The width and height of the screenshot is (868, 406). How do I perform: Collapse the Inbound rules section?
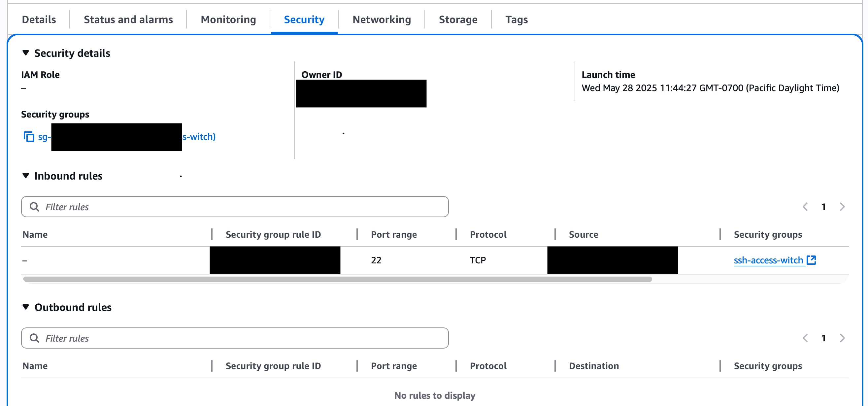point(26,176)
